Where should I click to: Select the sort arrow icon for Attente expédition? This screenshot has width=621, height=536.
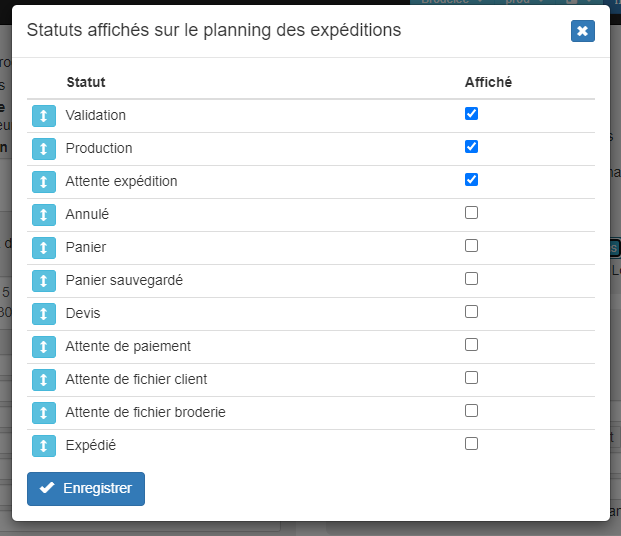[x=44, y=182]
